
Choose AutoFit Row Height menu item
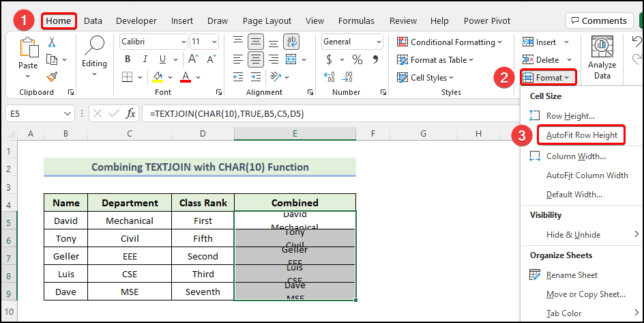pyautogui.click(x=581, y=135)
